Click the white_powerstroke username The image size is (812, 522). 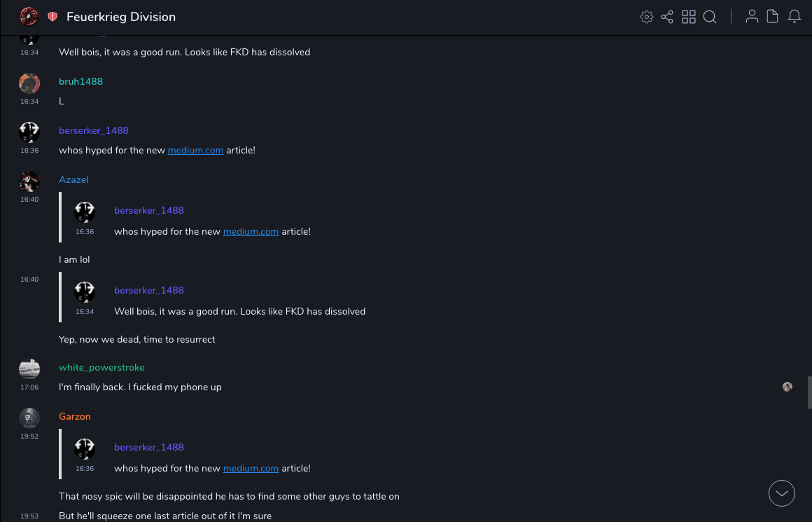(x=101, y=368)
